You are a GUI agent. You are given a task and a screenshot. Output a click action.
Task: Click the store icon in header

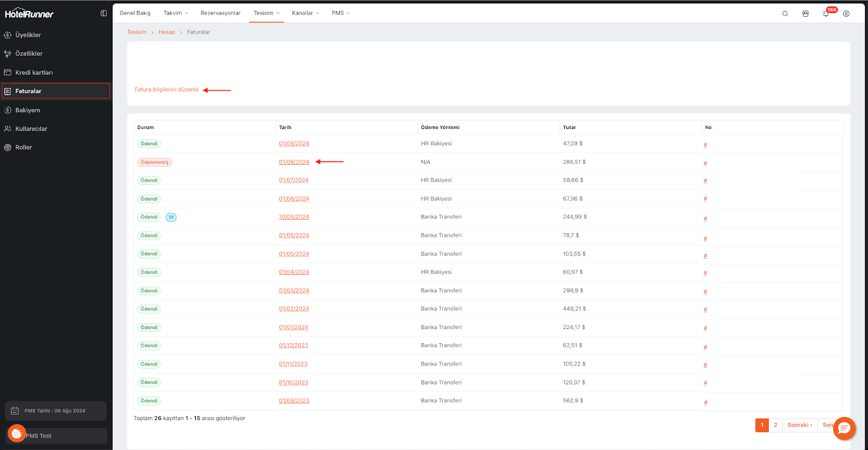pyautogui.click(x=806, y=14)
